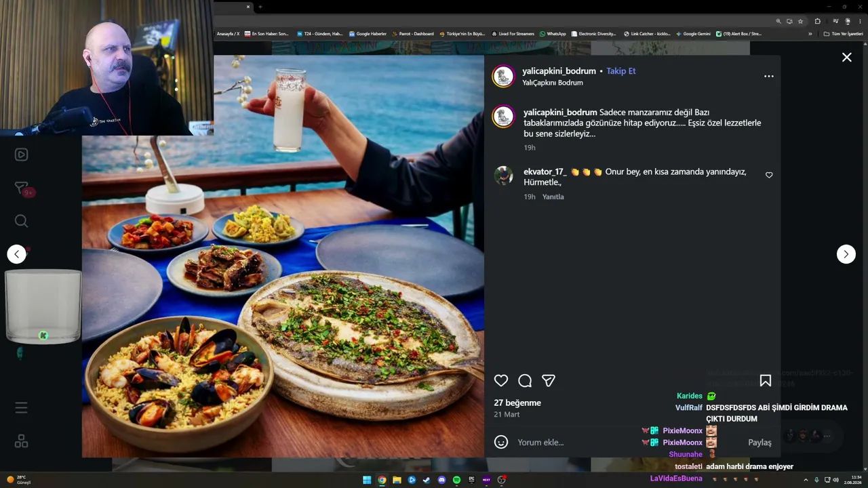Open the (19) Alert Box bookmark

(739, 34)
